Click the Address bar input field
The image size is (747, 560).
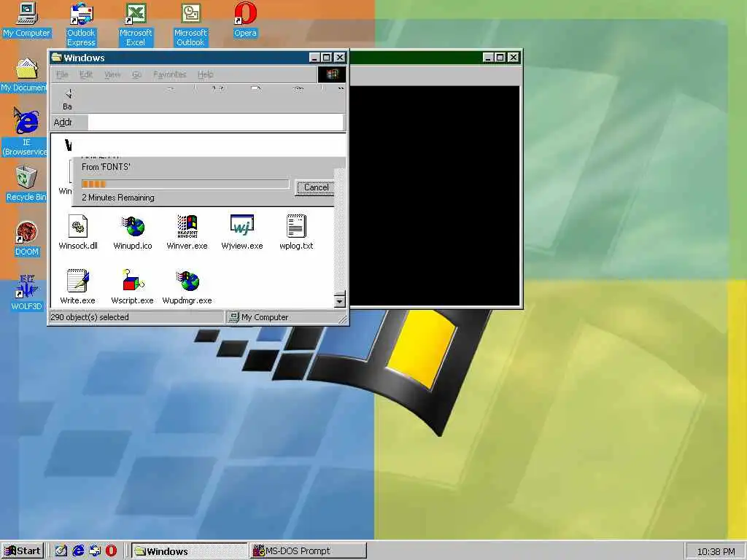pos(215,122)
